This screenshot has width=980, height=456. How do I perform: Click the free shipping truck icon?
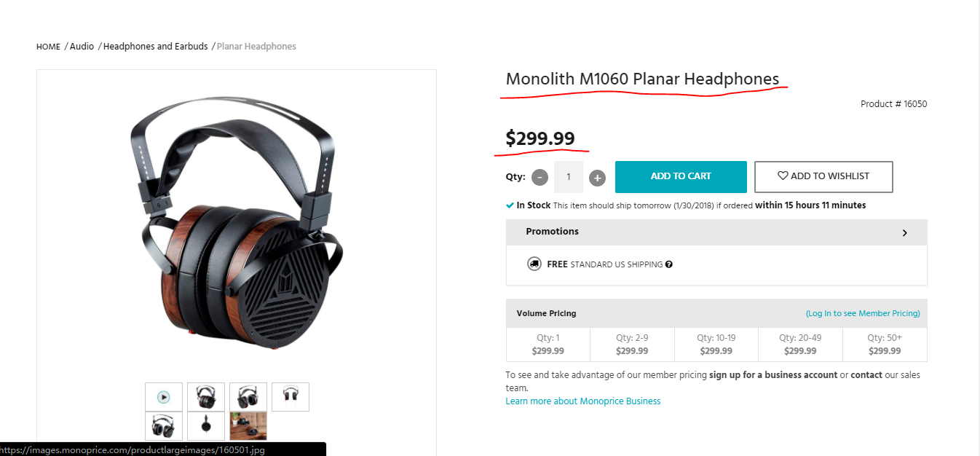pyautogui.click(x=534, y=264)
